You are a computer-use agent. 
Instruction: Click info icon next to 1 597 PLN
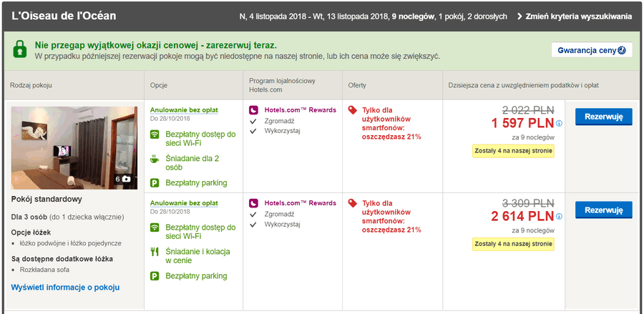[559, 123]
